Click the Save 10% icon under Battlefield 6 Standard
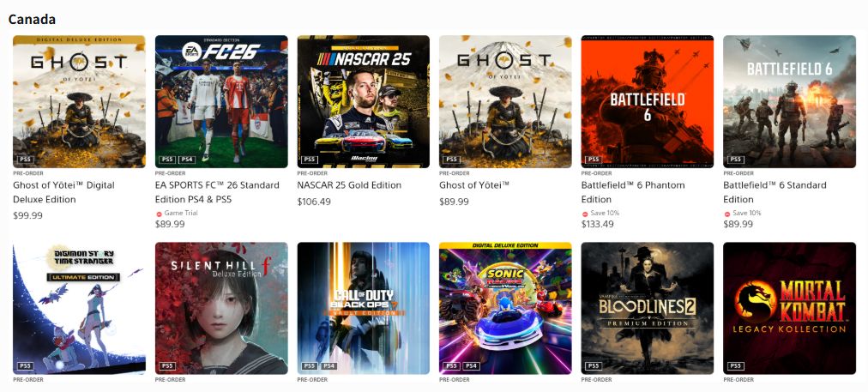This screenshot has height=392, width=868. tap(726, 214)
